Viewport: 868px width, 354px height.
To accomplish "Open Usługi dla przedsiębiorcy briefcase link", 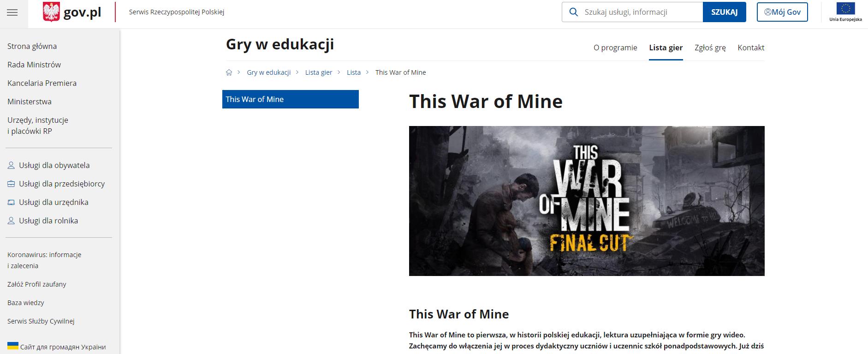I will 61,184.
